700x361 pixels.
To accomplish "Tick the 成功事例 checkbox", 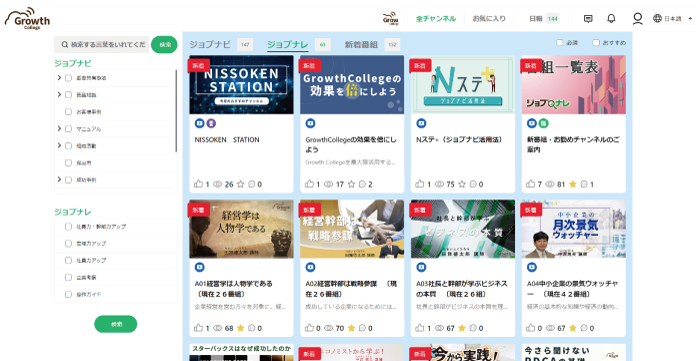I will [68, 179].
